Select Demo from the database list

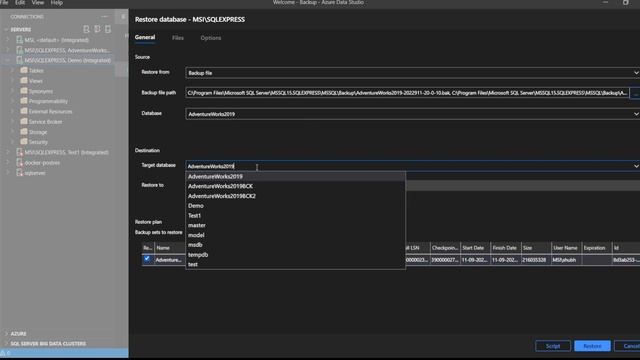click(296, 206)
